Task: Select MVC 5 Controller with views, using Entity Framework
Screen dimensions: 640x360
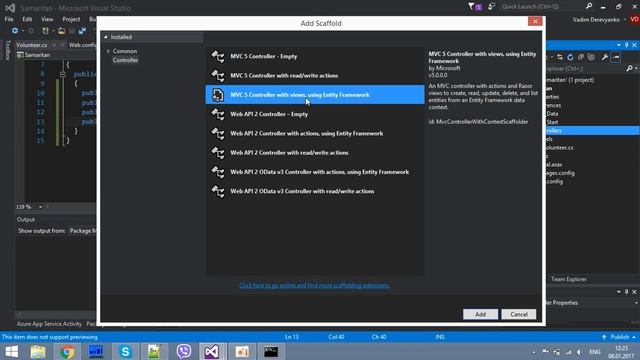Action: (315, 95)
